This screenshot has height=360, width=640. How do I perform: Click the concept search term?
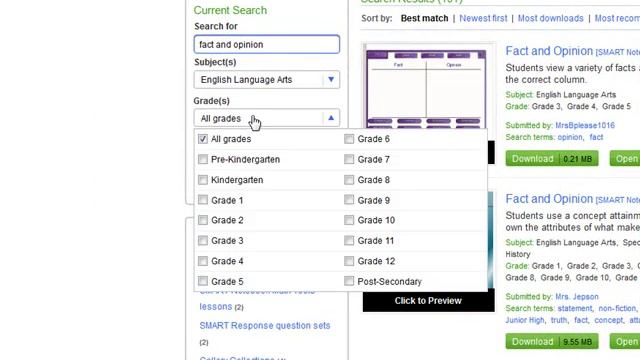(x=609, y=320)
